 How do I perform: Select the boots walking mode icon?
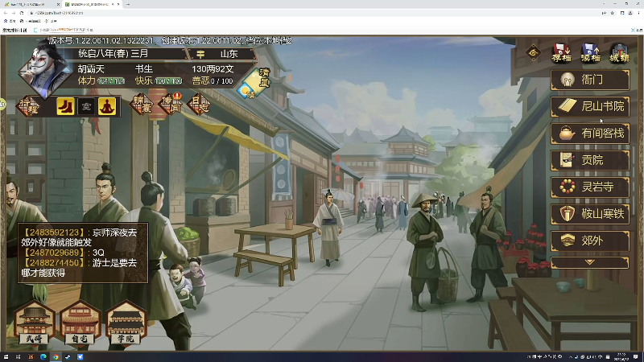[x=65, y=107]
